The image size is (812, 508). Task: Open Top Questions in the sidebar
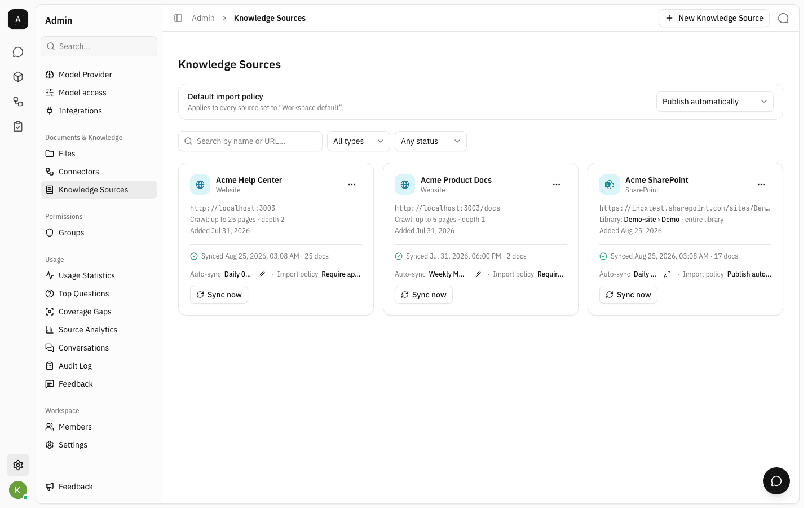[99, 294]
